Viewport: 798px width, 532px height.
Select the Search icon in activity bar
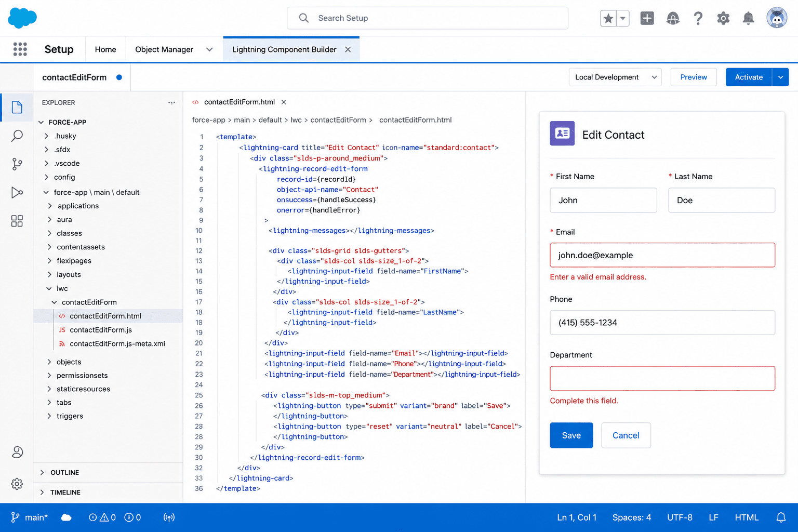coord(17,136)
